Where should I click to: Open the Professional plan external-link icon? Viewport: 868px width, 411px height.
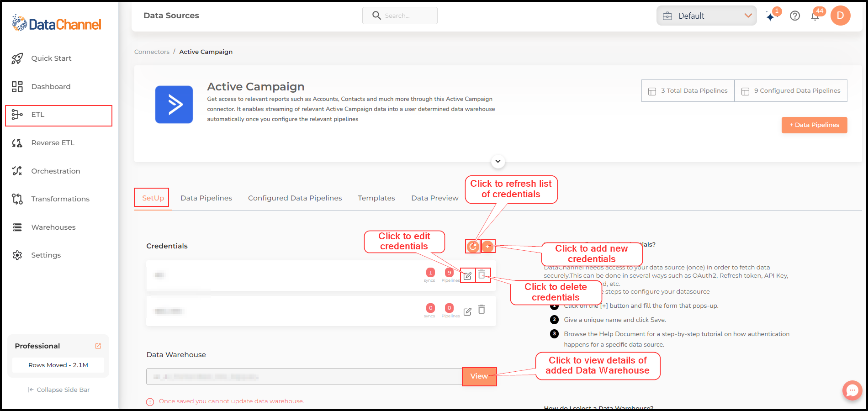[x=98, y=346]
